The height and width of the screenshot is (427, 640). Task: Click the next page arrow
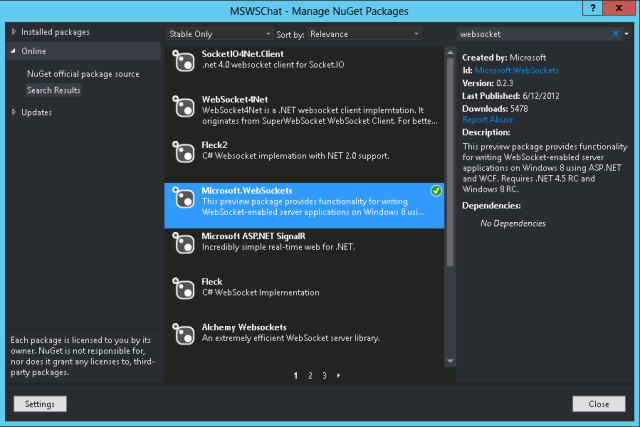[338, 376]
